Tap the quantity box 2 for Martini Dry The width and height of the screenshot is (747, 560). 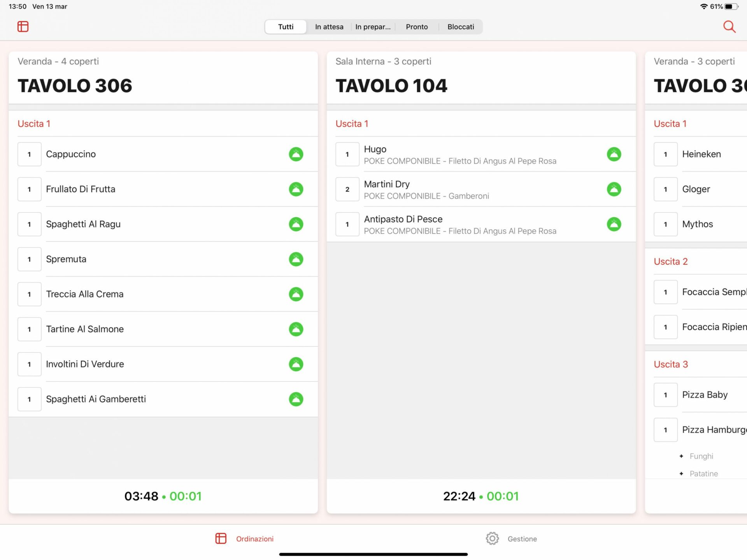pyautogui.click(x=347, y=189)
